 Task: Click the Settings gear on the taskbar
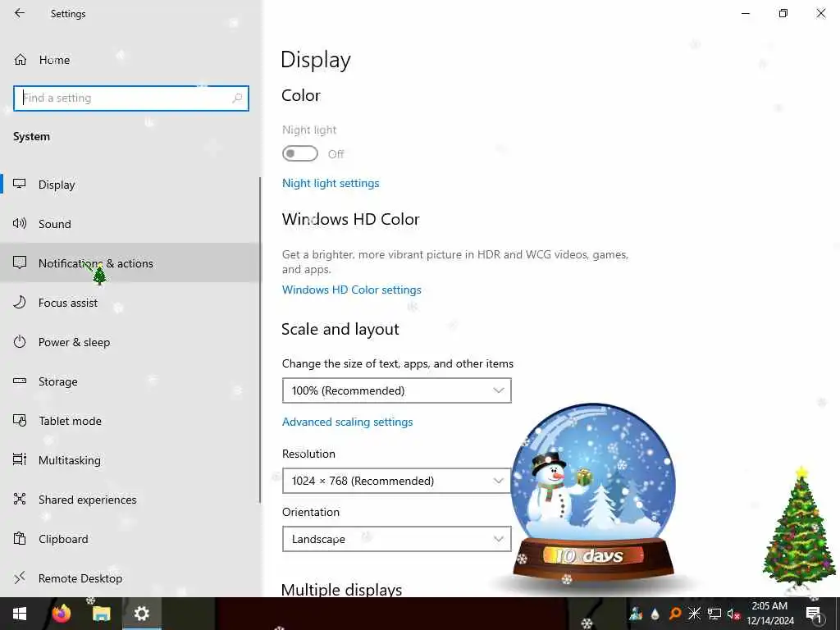coord(141,614)
